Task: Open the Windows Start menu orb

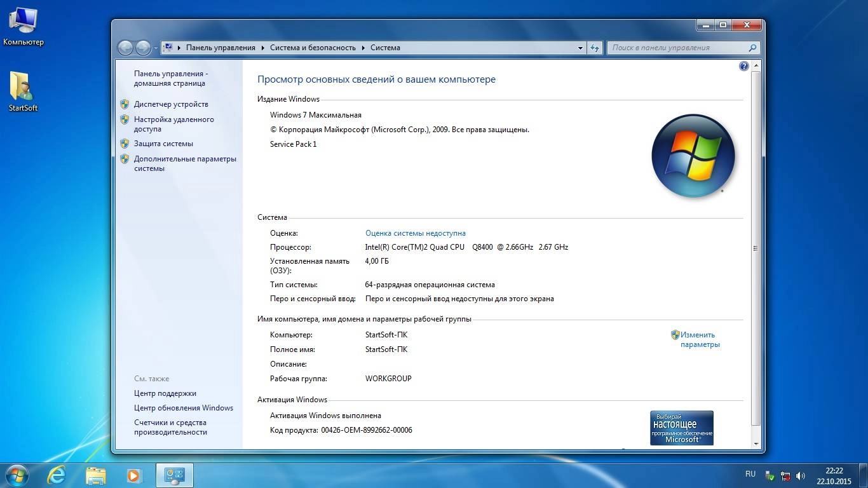Action: tap(17, 475)
